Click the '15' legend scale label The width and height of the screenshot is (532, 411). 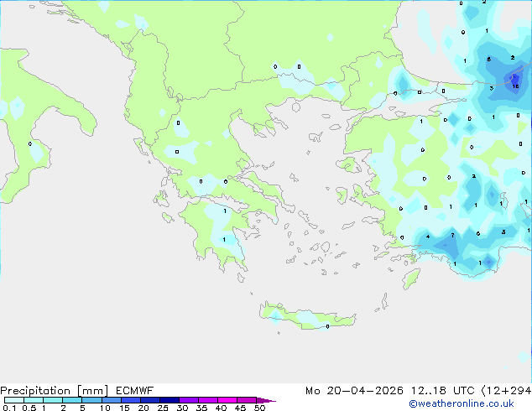point(124,408)
